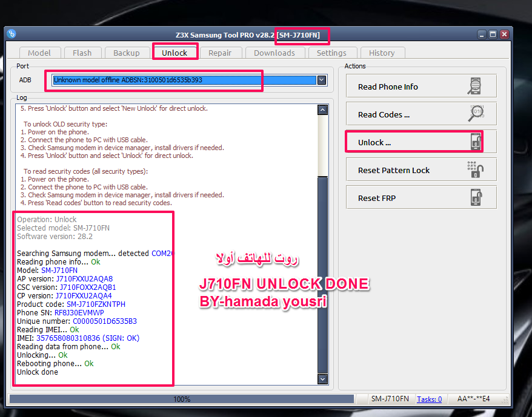Click the Read Codes button
The height and width of the screenshot is (417, 532).
(x=421, y=114)
